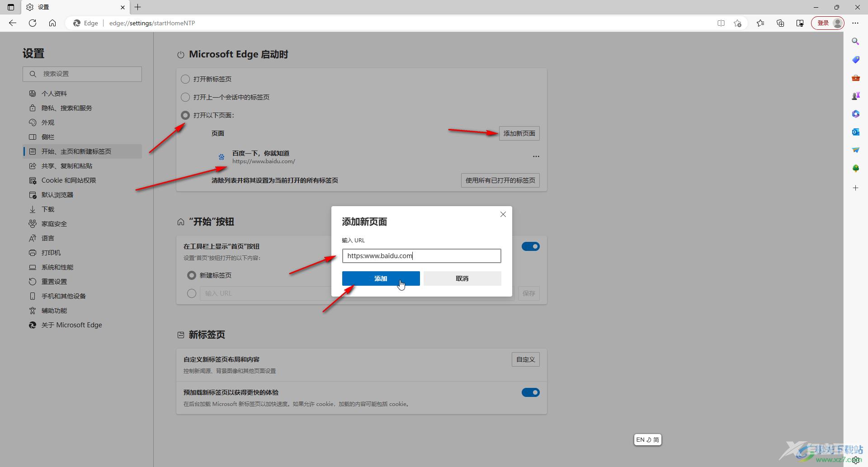
Task: Open sidebar Microsoft 365 icon
Action: click(x=855, y=114)
